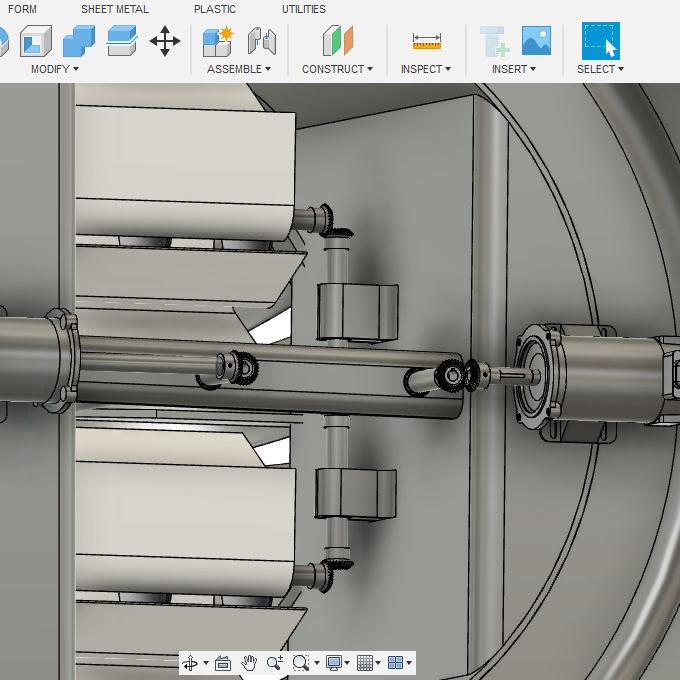Open the PLASTIC tab
The height and width of the screenshot is (680, 680).
[x=215, y=9]
